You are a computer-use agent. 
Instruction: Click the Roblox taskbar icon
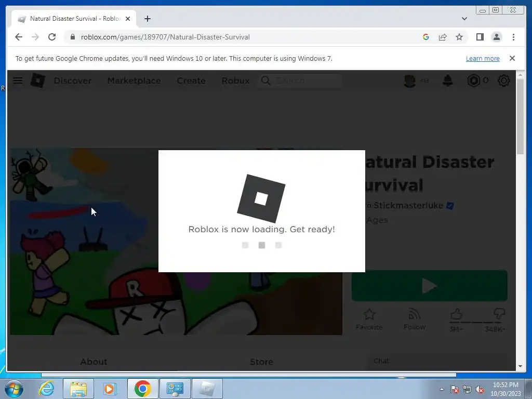point(207,389)
